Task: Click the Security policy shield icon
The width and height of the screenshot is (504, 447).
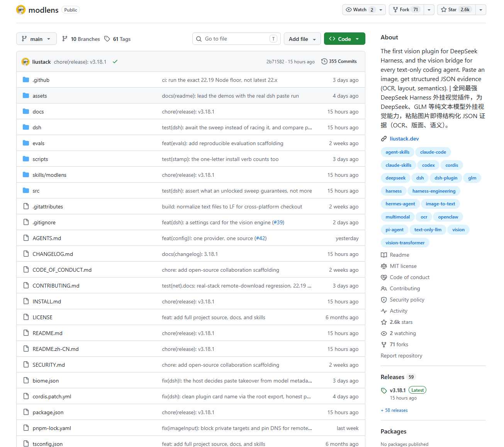Action: click(384, 300)
